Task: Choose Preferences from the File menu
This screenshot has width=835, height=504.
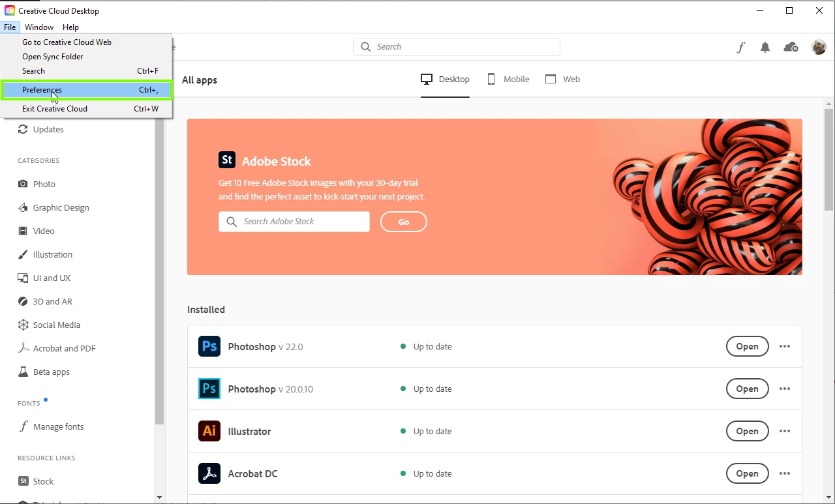Action: pos(86,90)
